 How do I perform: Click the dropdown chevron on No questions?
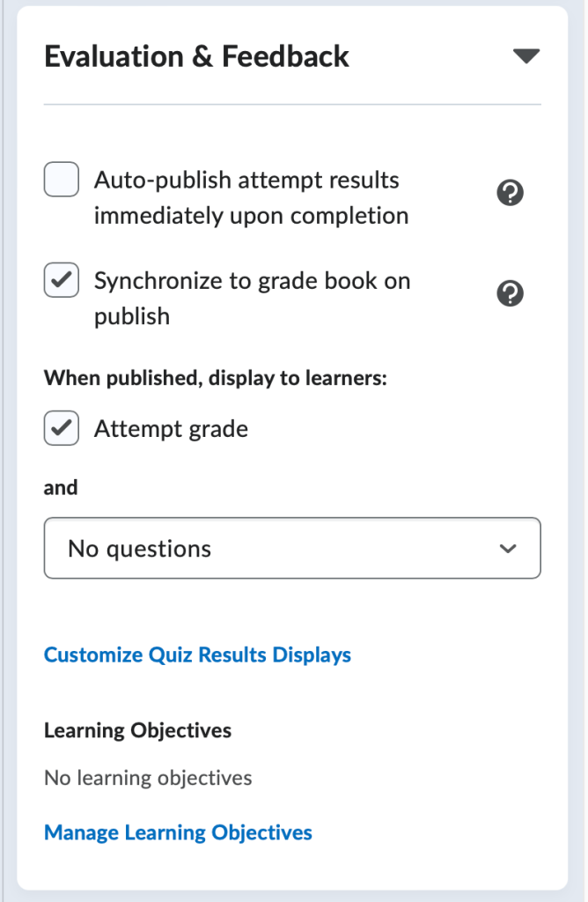pyautogui.click(x=508, y=548)
